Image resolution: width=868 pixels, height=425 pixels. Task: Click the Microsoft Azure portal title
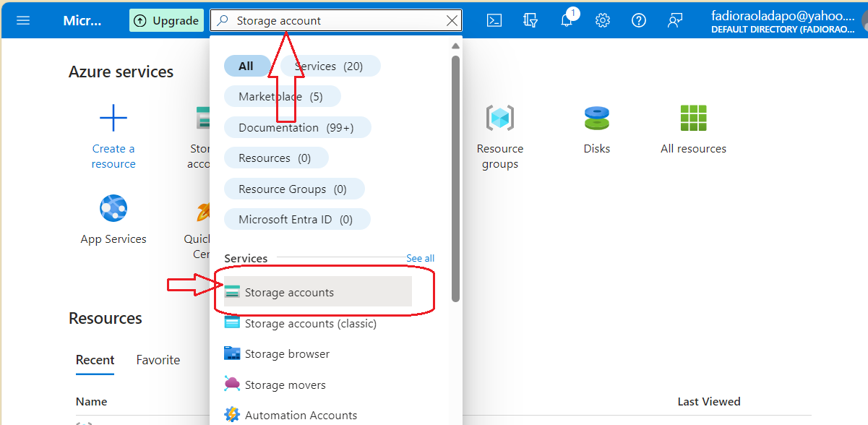point(82,20)
